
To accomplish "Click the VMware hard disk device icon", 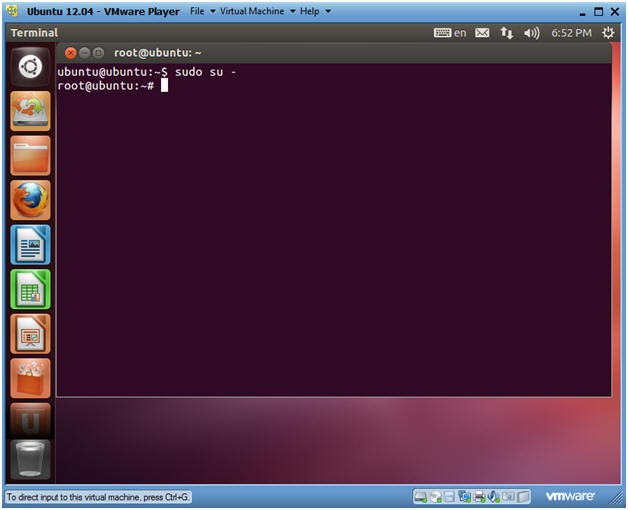I will tap(421, 497).
